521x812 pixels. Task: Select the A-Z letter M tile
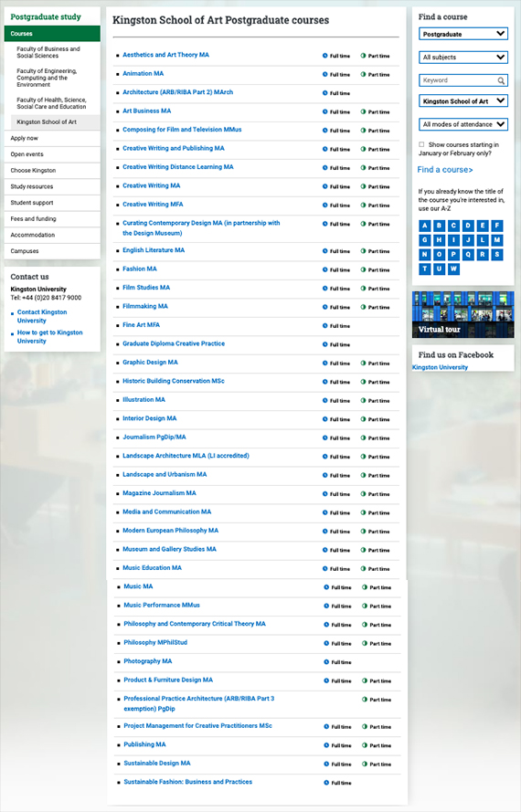497,240
